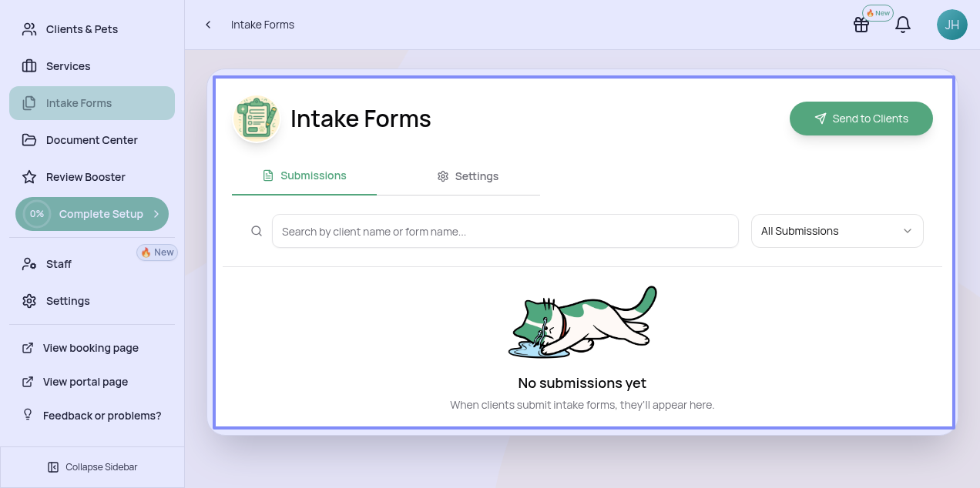The width and height of the screenshot is (980, 488).
Task: Switch to the Settings tab
Action: pos(468,176)
